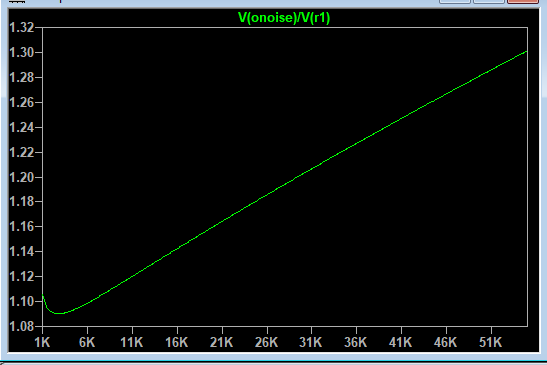Click the 46K horizontal axis label
547x365 pixels.
[445, 342]
